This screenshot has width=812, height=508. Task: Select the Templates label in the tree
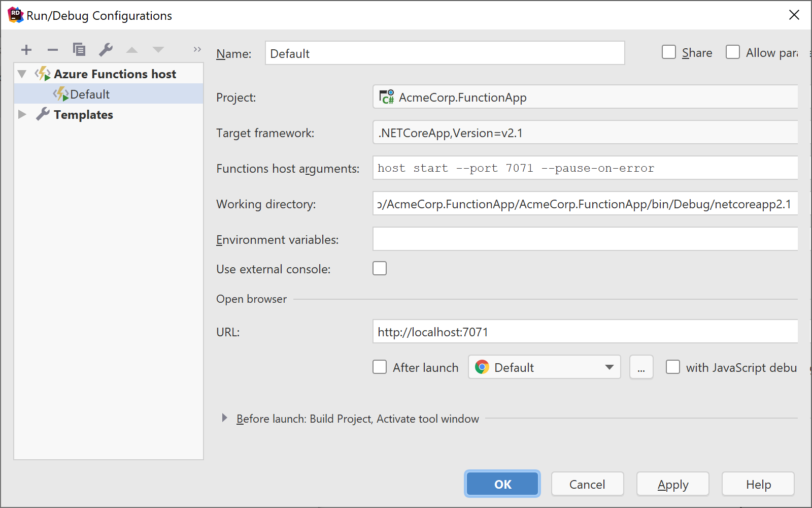pos(83,115)
